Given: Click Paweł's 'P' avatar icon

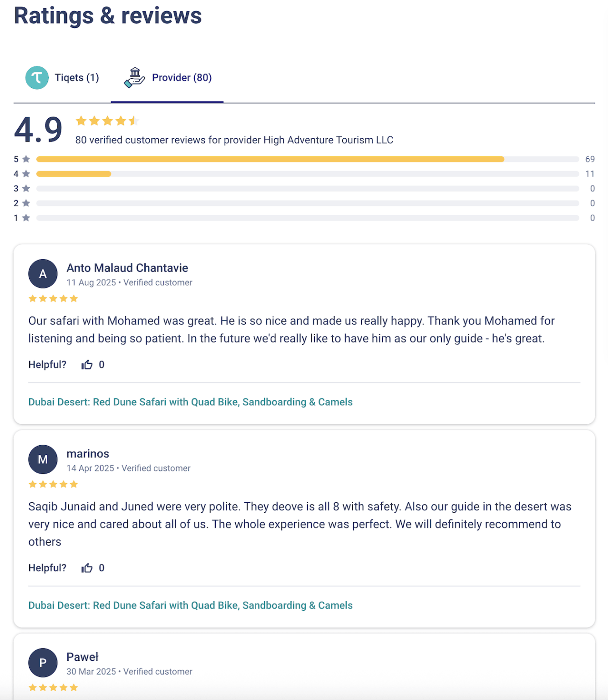Looking at the screenshot, I should 43,663.
